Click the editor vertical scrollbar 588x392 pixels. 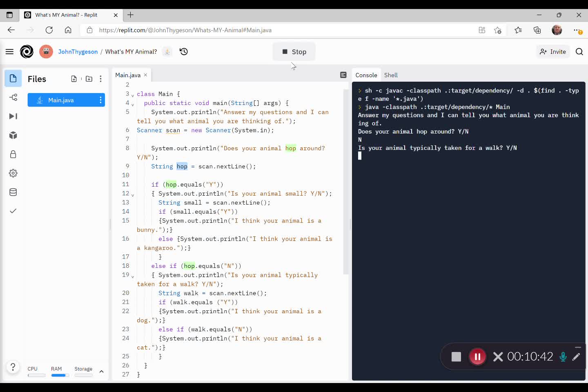coord(346,182)
